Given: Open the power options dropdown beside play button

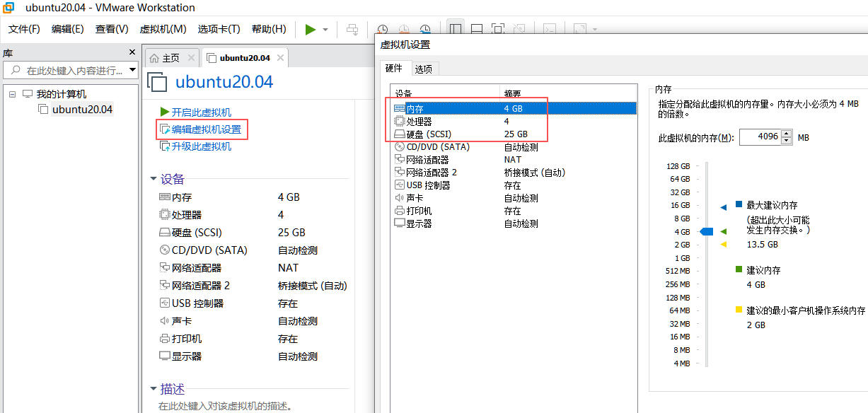Looking at the screenshot, I should click(x=325, y=30).
